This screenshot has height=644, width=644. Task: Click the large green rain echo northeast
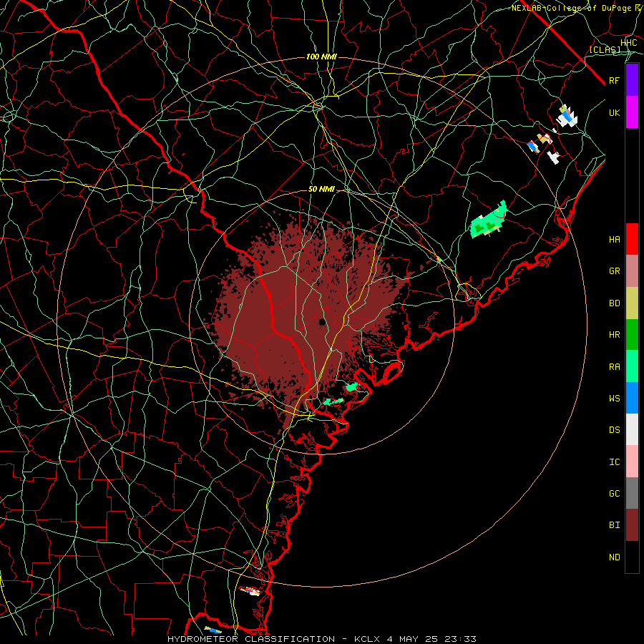click(488, 220)
